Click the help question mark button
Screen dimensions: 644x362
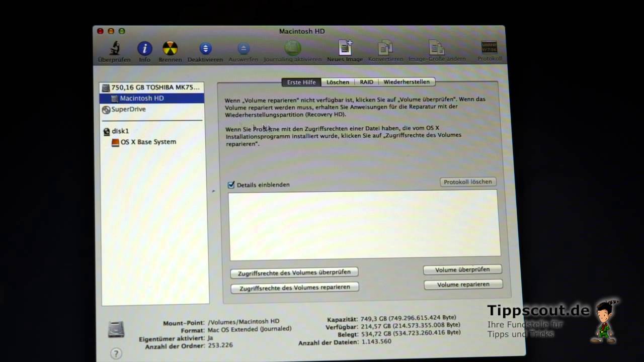[x=115, y=353]
